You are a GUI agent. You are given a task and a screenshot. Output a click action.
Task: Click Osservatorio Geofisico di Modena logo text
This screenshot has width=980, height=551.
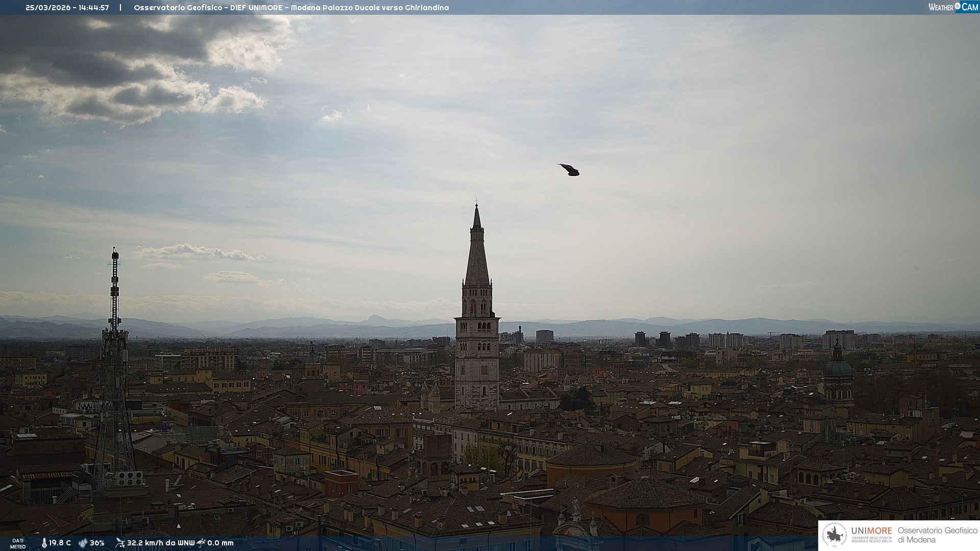coord(937,535)
